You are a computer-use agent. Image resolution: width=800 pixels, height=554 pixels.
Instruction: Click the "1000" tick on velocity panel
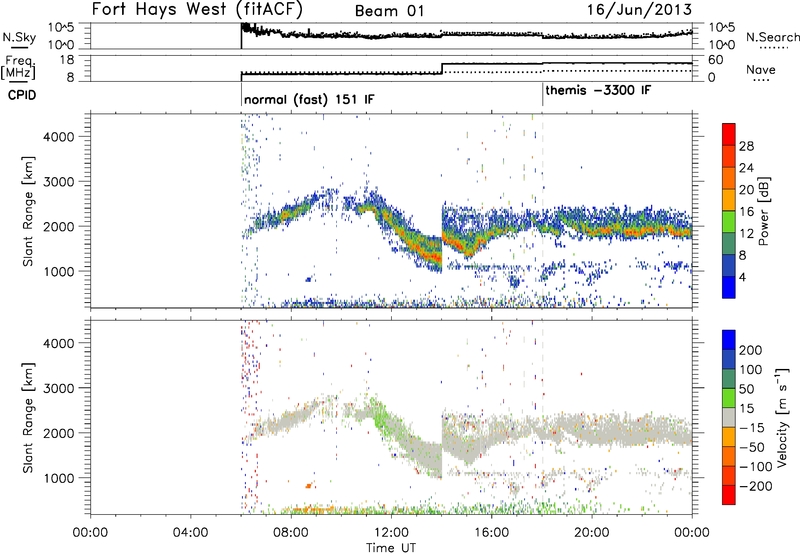(x=59, y=478)
